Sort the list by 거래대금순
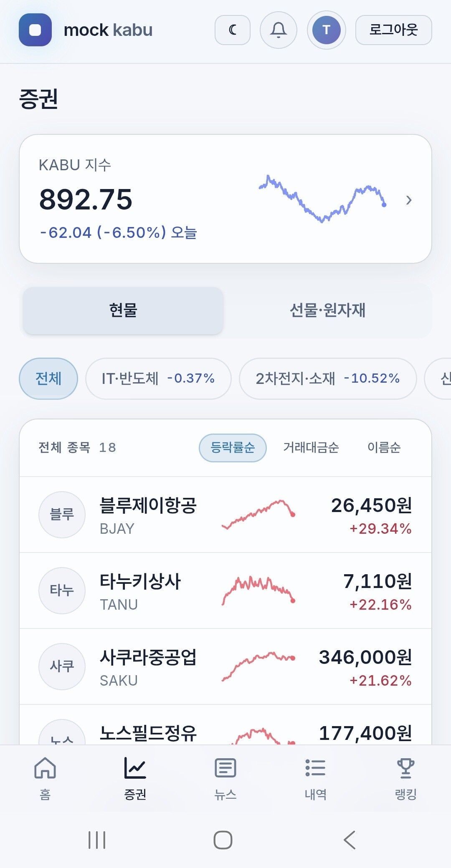The width and height of the screenshot is (451, 868). (311, 448)
